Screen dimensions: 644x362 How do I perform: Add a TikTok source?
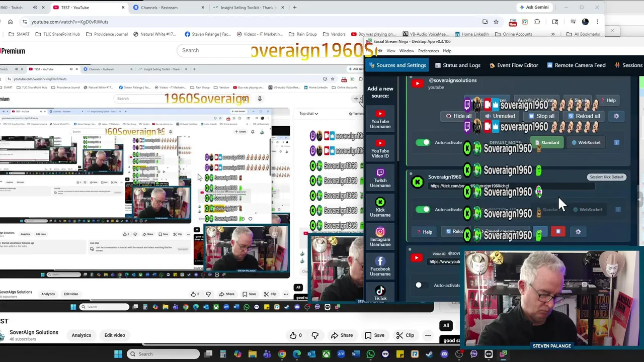coord(380,293)
